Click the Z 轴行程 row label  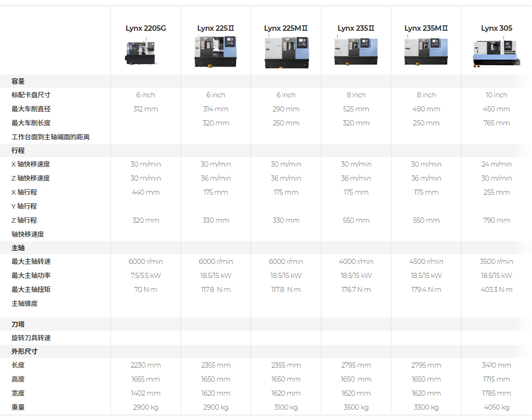pyautogui.click(x=24, y=220)
